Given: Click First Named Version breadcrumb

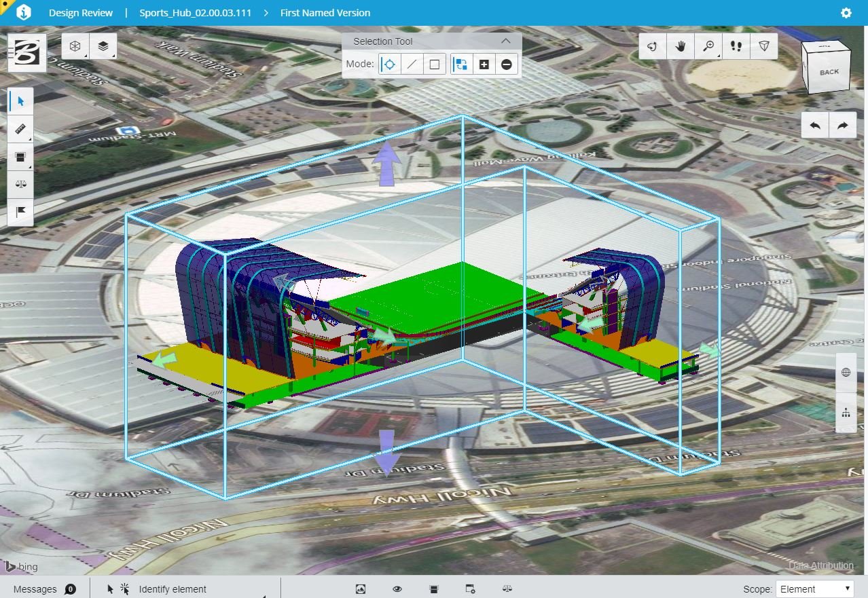Looking at the screenshot, I should (x=325, y=13).
